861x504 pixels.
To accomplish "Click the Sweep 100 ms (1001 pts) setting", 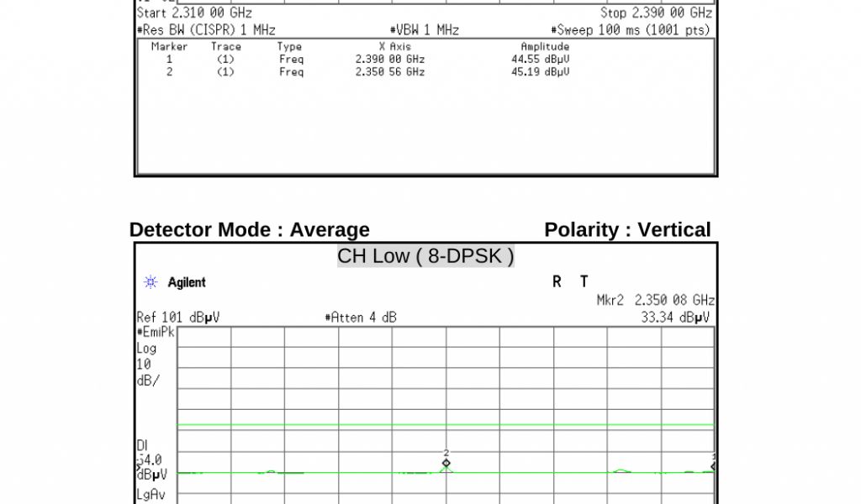I will (631, 29).
